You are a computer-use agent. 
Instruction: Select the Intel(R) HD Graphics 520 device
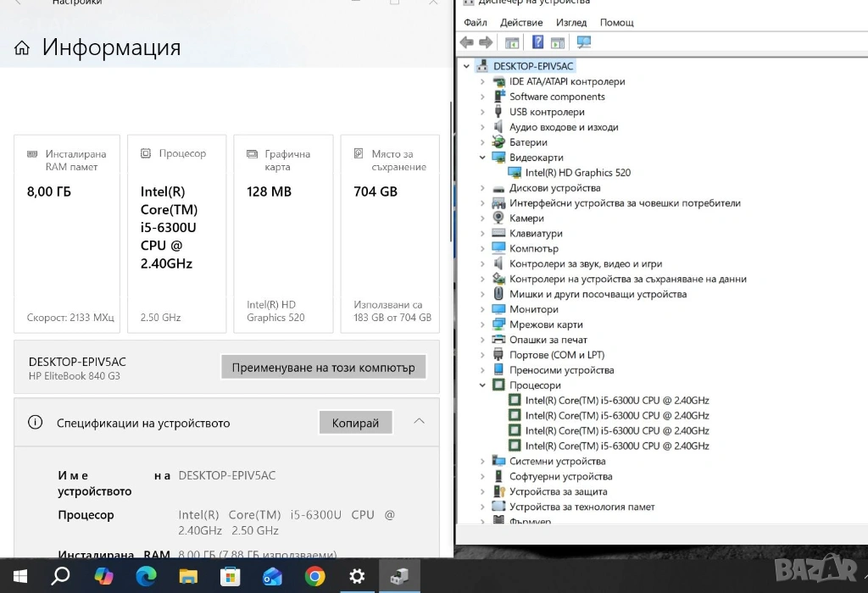[577, 173]
